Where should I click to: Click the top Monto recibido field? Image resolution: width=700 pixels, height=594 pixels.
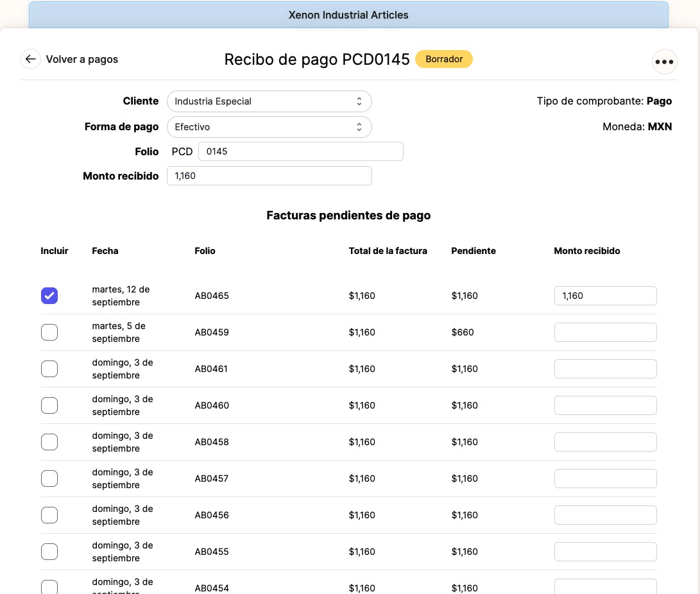[x=269, y=176]
